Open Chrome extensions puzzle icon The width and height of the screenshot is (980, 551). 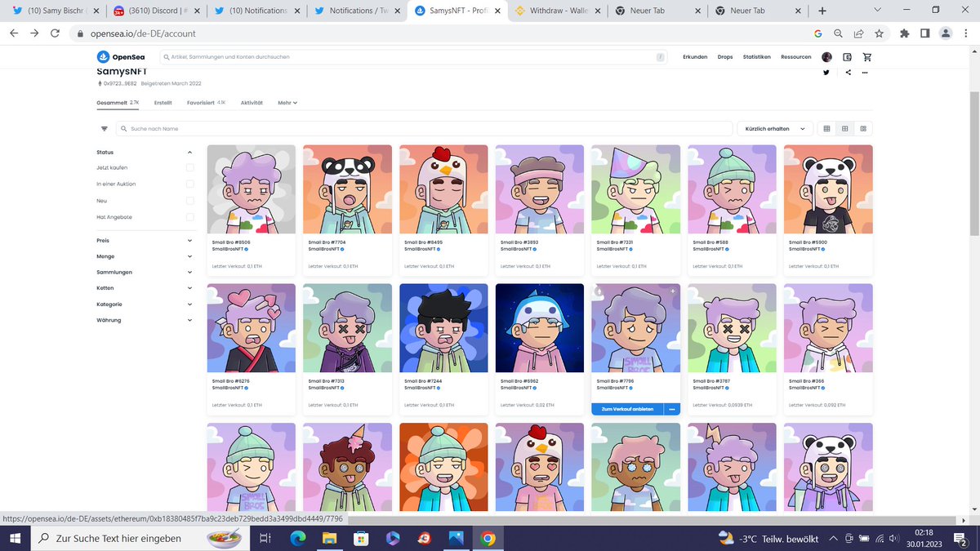click(904, 33)
